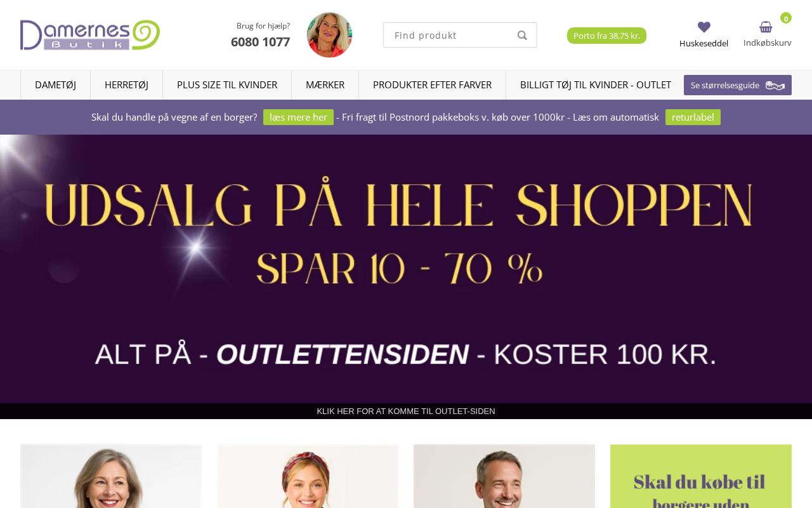The image size is (812, 508).
Task: Open BILLIGT TØJ TIL KVINDER - OUTLET
Action: pos(596,84)
